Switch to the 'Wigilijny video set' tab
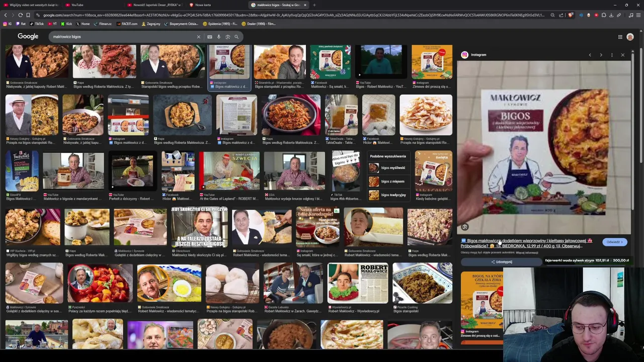This screenshot has height=362, width=644. point(31,5)
